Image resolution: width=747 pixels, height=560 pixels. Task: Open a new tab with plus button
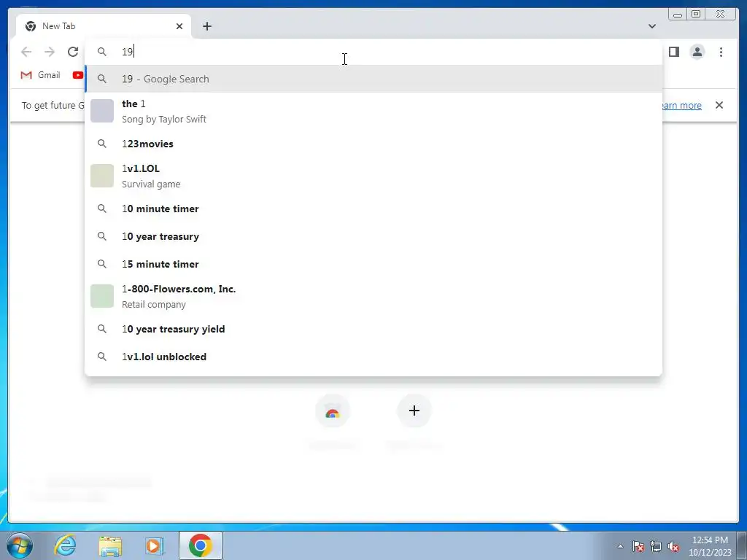tap(206, 26)
